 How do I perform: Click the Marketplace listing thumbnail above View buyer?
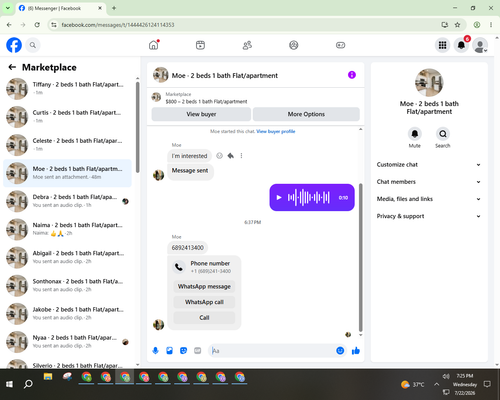(156, 97)
